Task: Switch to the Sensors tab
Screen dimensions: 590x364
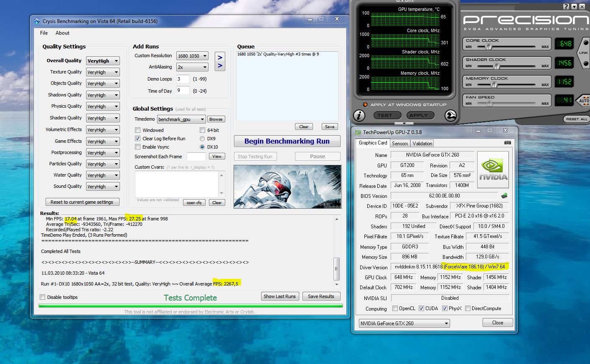Action: click(400, 144)
